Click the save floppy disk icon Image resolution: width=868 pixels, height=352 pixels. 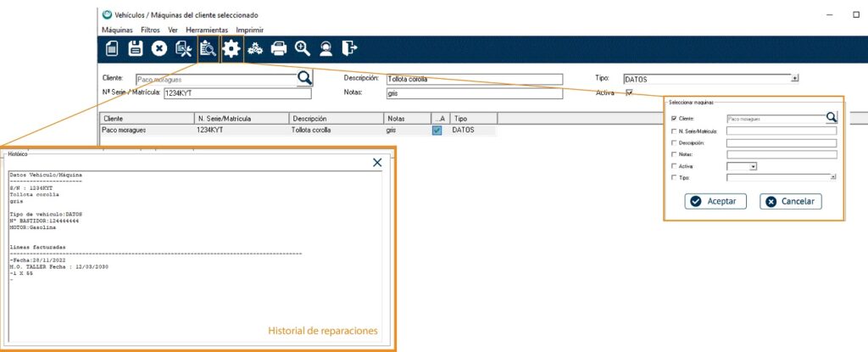(x=135, y=49)
